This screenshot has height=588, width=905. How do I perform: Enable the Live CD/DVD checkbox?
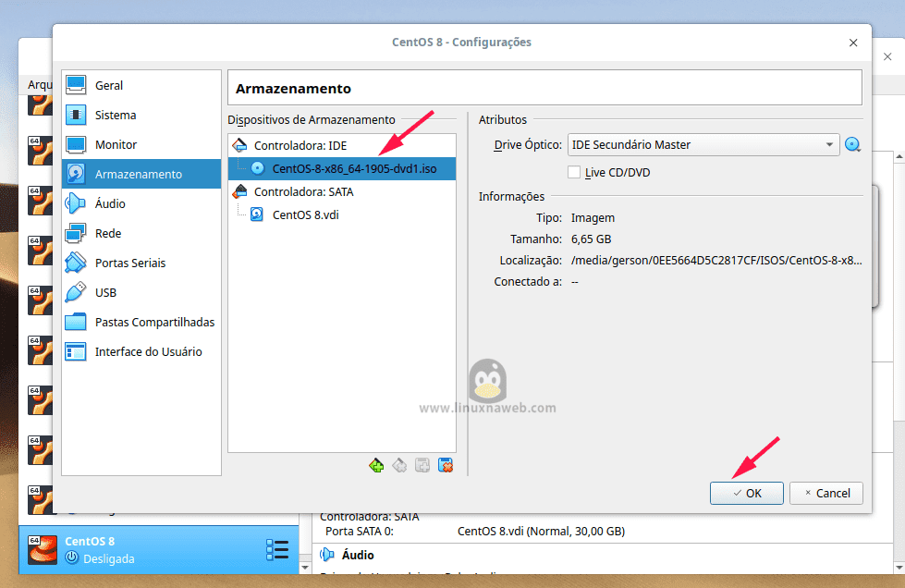pos(574,173)
